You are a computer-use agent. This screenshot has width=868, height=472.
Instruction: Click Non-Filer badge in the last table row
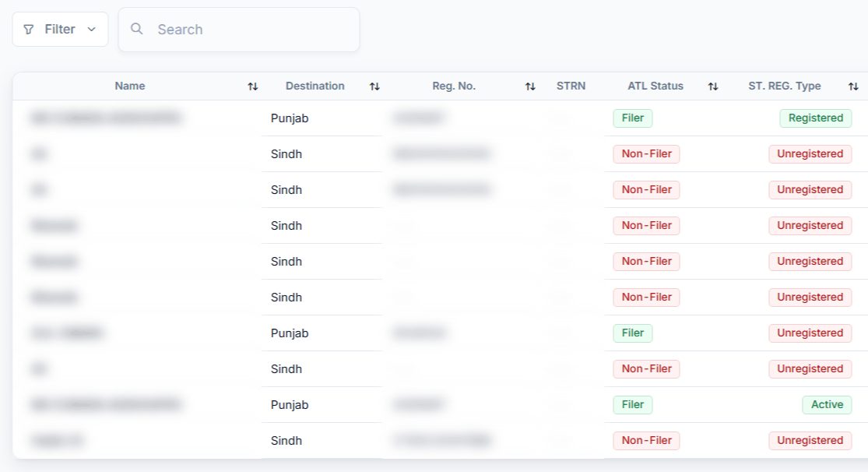(646, 440)
